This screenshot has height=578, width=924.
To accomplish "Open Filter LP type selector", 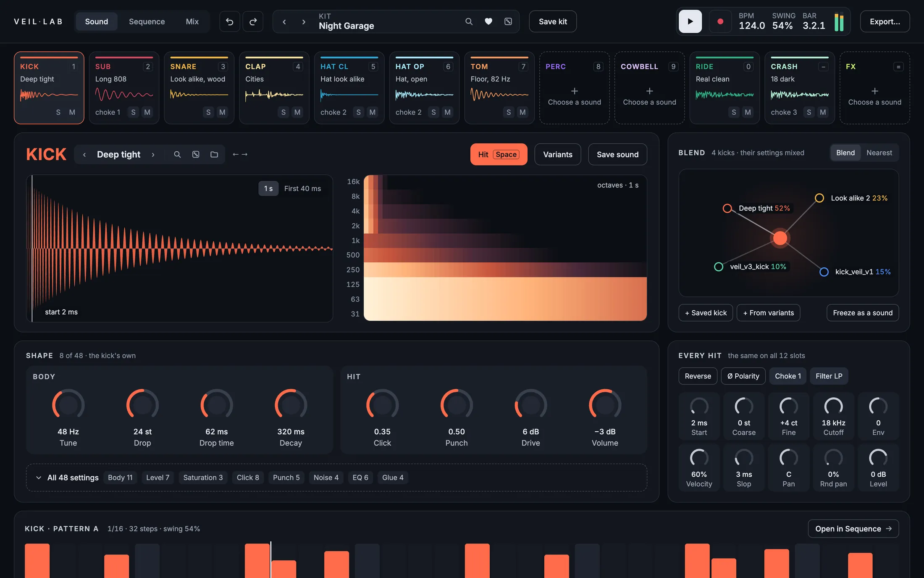I will tap(829, 376).
